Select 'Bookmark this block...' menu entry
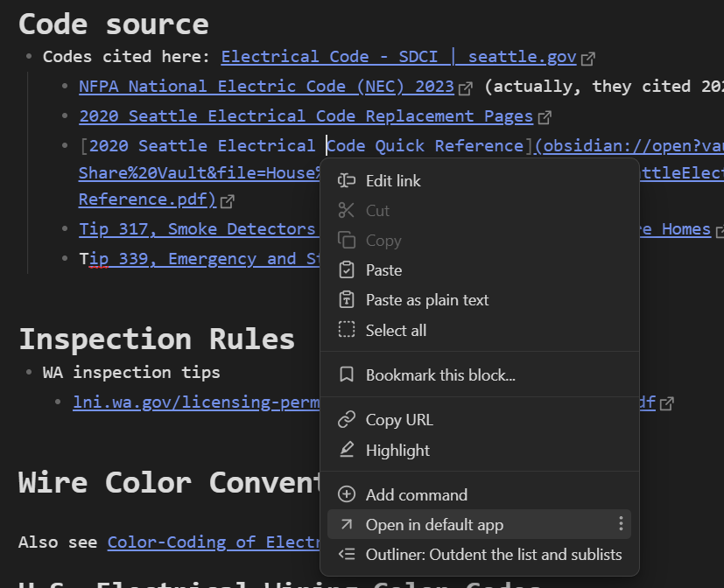 pyautogui.click(x=439, y=375)
